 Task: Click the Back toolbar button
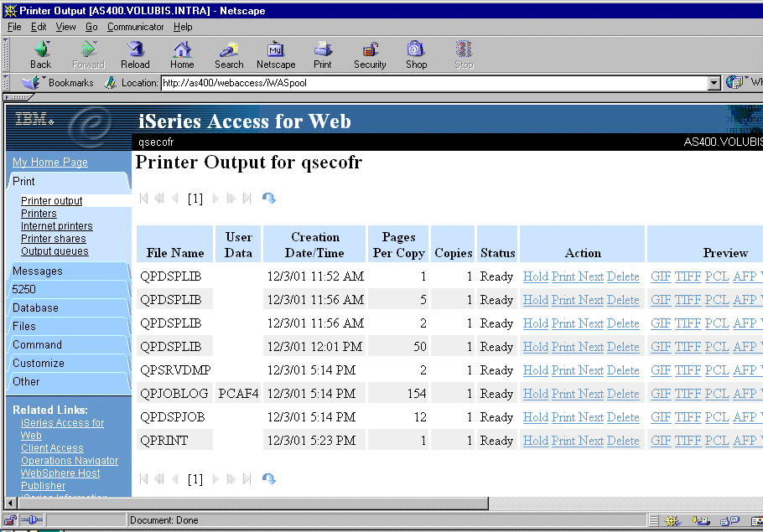click(41, 54)
